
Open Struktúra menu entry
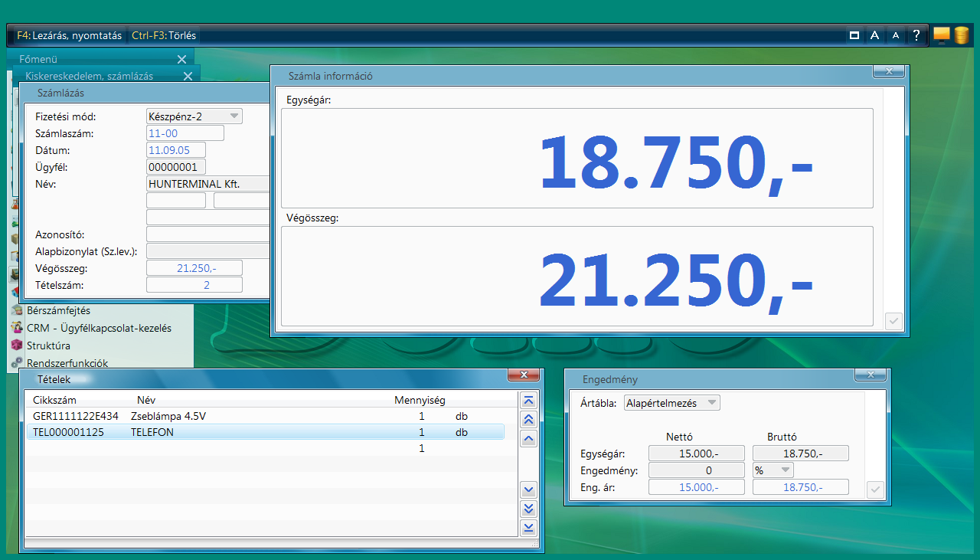pyautogui.click(x=49, y=345)
